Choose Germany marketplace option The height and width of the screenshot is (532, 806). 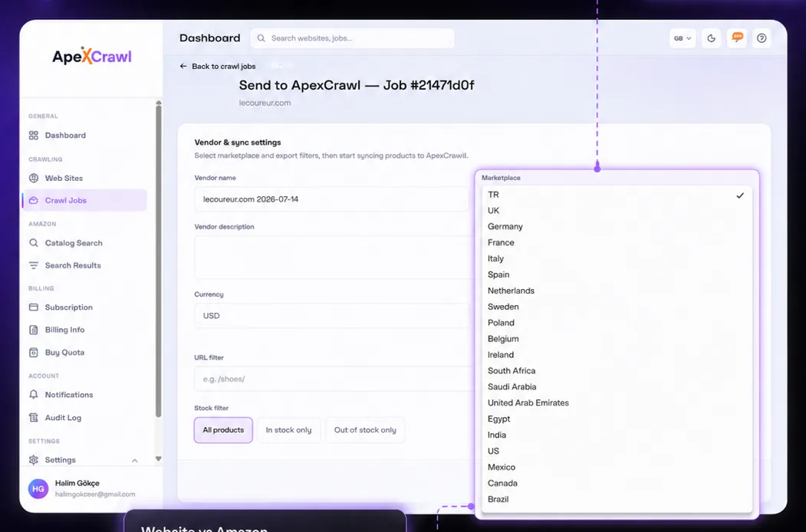(616, 227)
